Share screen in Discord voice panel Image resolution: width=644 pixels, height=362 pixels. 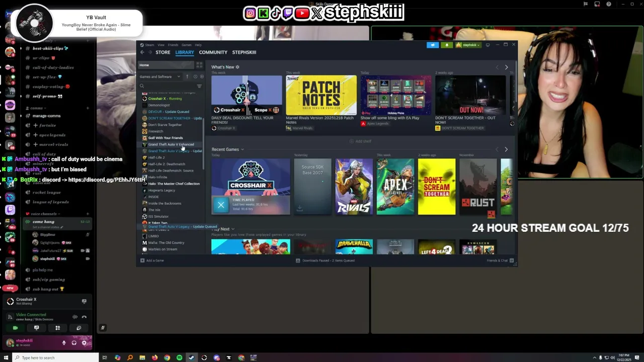[36, 328]
